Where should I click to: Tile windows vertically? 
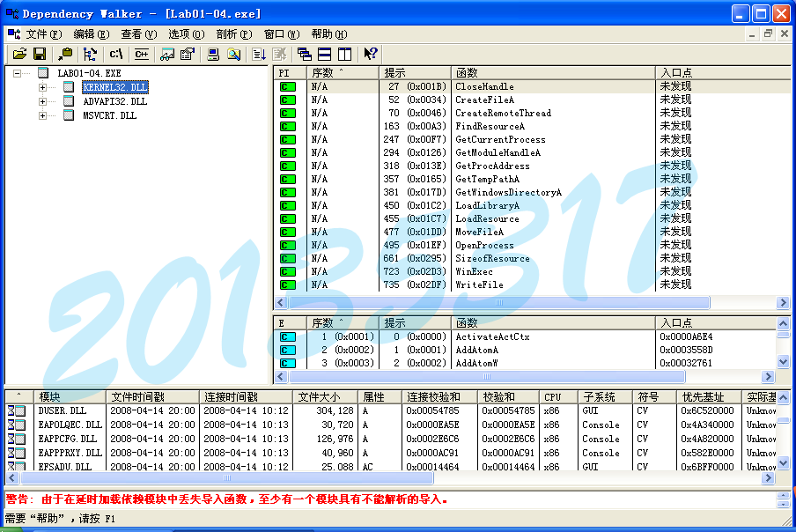pyautogui.click(x=344, y=53)
